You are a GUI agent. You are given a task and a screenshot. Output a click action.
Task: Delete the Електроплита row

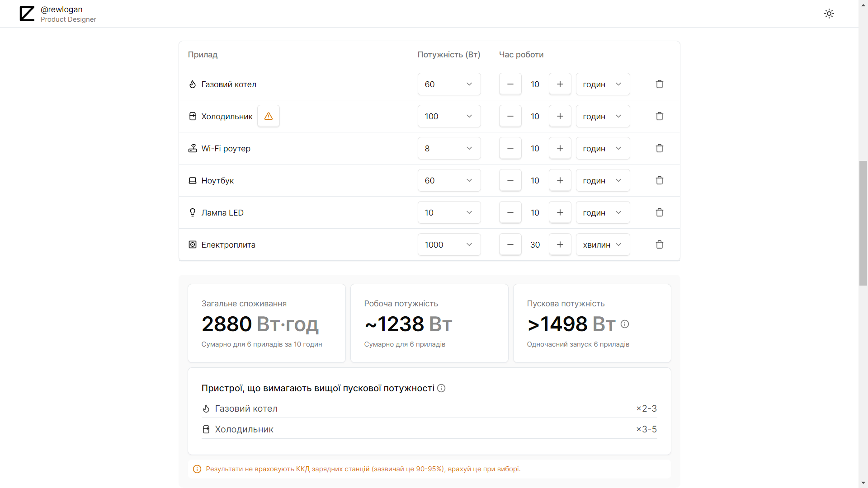(660, 245)
